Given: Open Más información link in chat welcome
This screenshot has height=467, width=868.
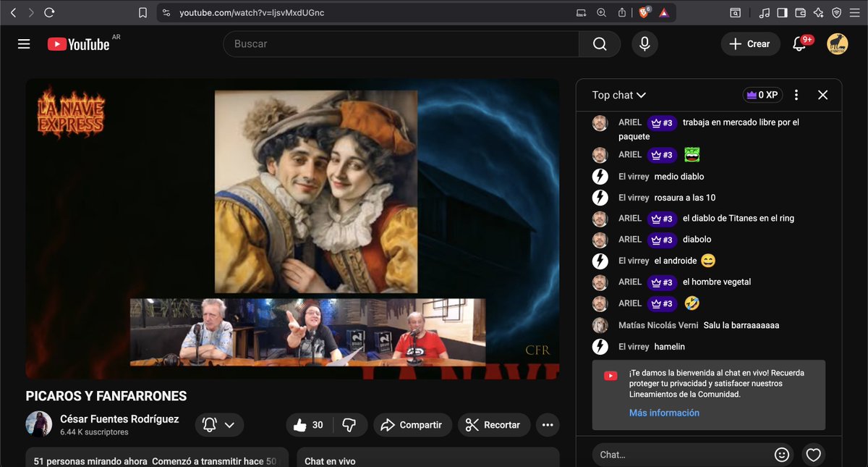Looking at the screenshot, I should [x=664, y=413].
